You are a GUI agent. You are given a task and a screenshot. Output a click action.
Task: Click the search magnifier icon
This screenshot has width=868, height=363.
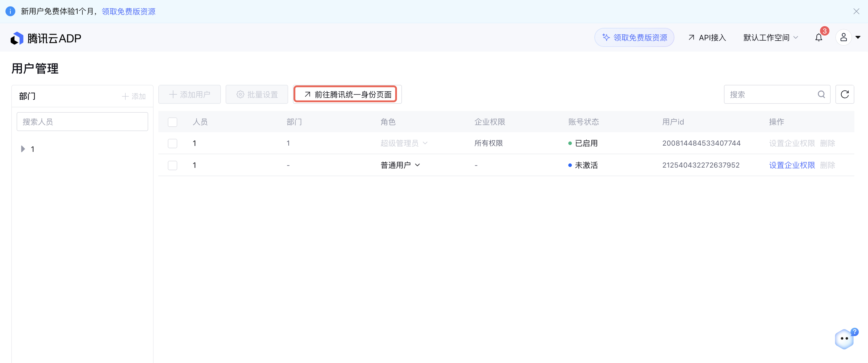[821, 94]
